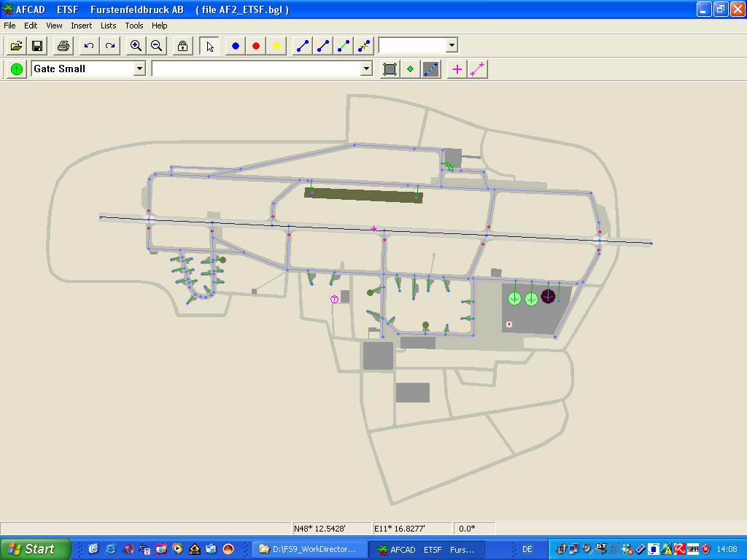Image resolution: width=747 pixels, height=560 pixels.
Task: Select the red hold-short node dot tool
Action: pyautogui.click(x=256, y=46)
